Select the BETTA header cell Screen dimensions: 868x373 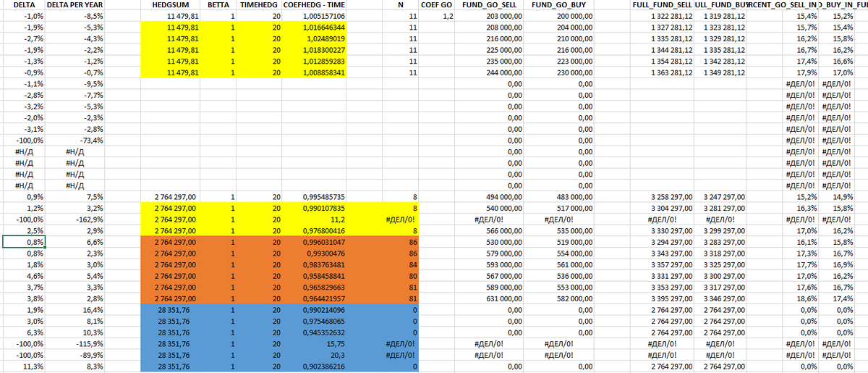pos(218,5)
